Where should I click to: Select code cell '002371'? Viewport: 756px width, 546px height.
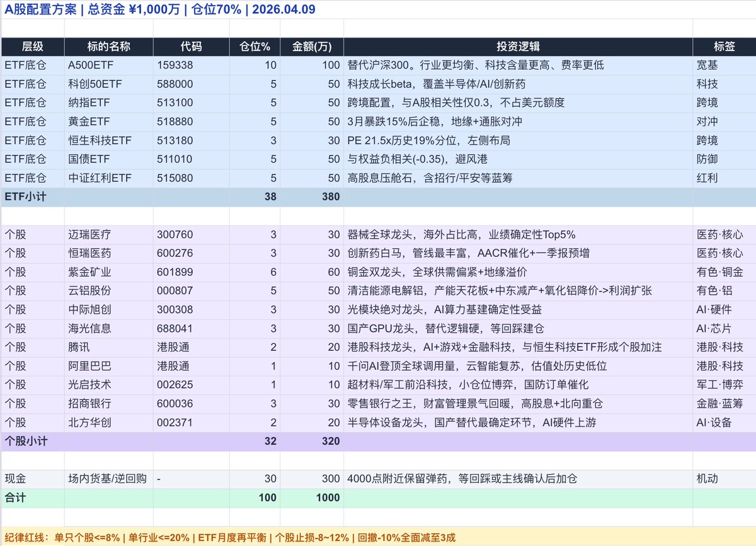[x=191, y=423]
